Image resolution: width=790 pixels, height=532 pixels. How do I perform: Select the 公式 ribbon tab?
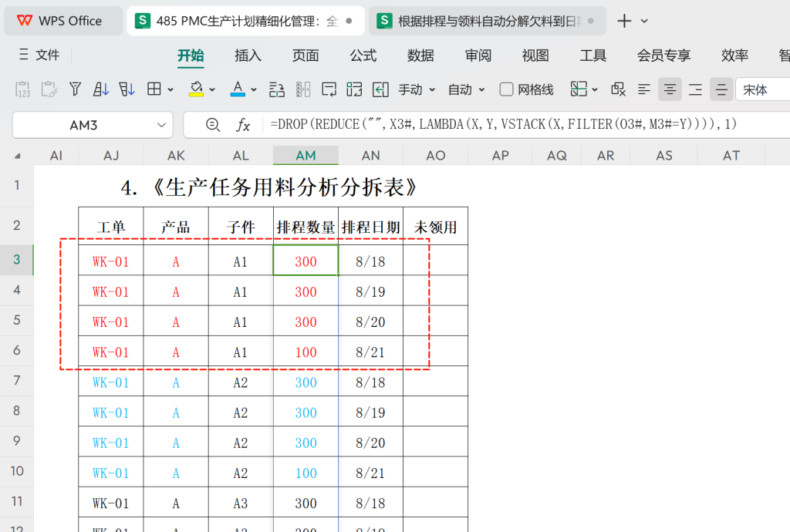(x=363, y=56)
